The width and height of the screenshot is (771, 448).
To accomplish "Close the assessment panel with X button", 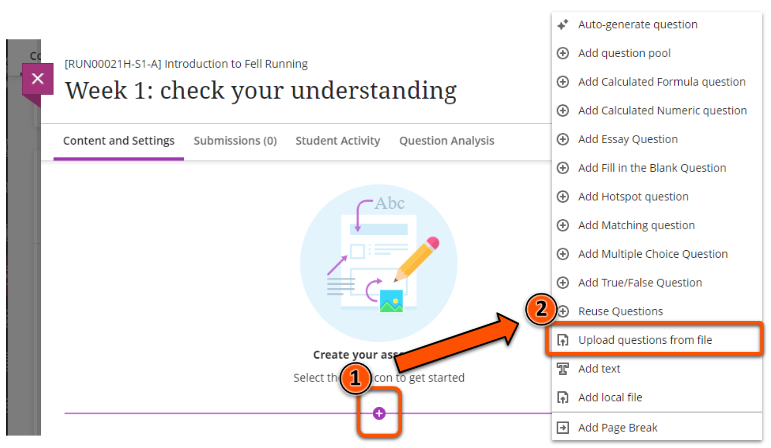I will coord(37,78).
